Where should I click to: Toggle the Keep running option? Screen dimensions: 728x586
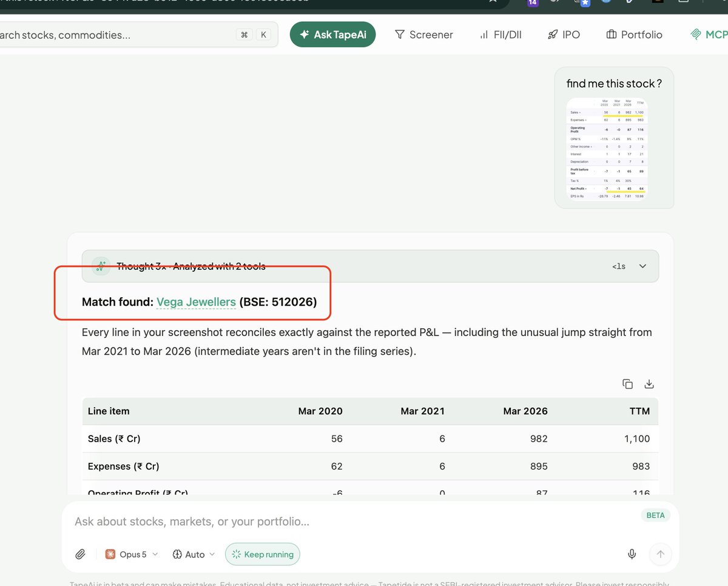(x=263, y=554)
